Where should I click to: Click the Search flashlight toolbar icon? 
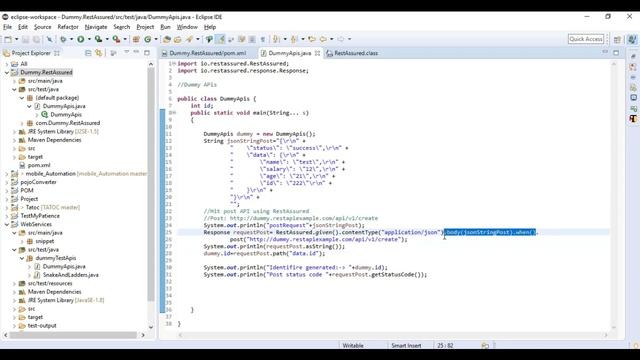189,39
